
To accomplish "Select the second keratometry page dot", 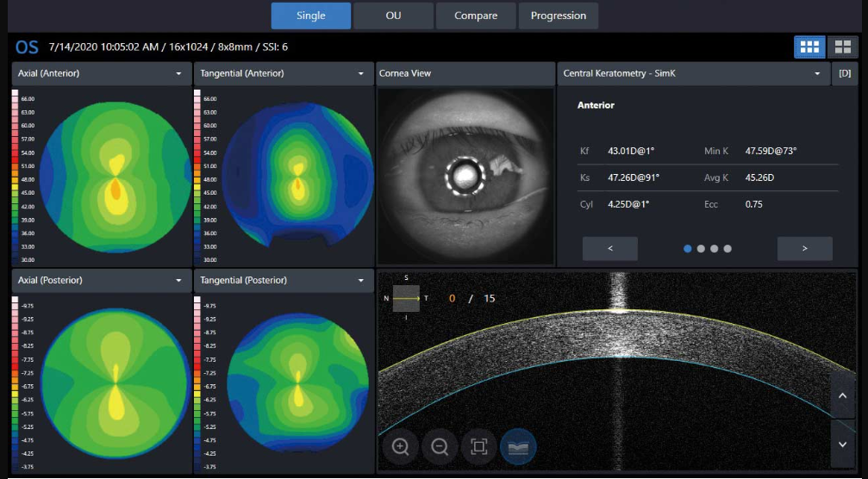I will click(701, 249).
